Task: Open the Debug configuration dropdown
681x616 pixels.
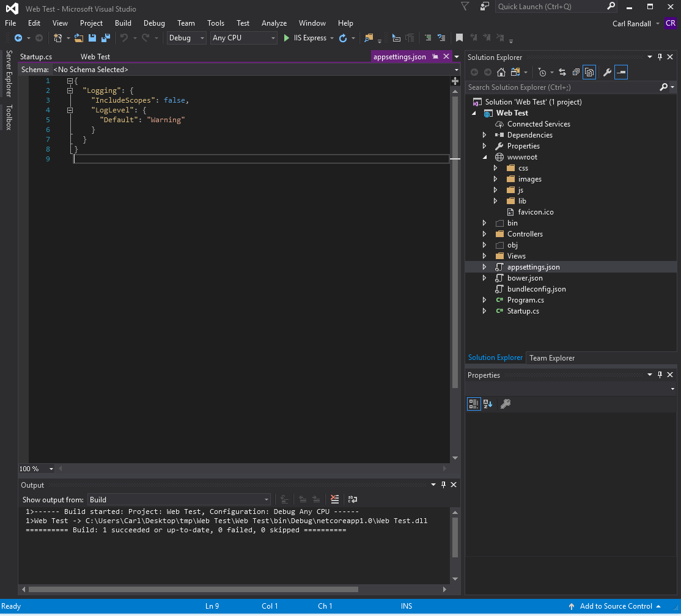Action: pyautogui.click(x=186, y=38)
